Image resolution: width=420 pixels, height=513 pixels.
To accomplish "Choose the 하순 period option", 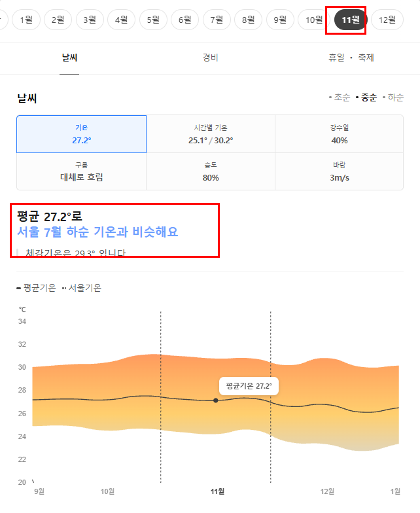I will tap(393, 97).
